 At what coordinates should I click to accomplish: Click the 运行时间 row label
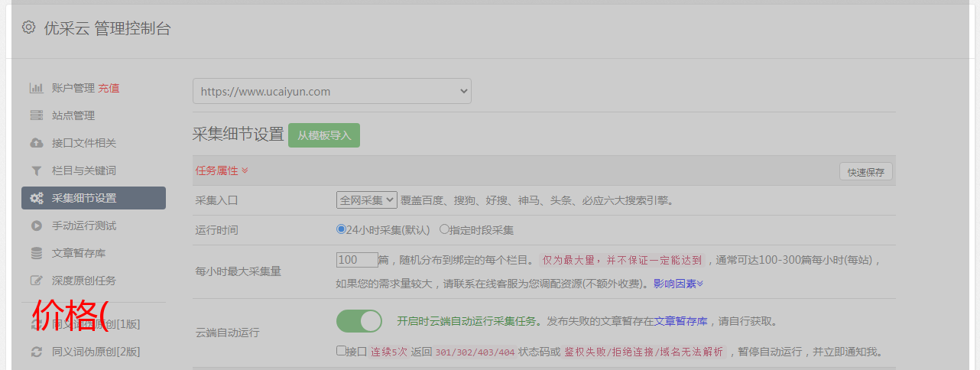[x=217, y=229]
